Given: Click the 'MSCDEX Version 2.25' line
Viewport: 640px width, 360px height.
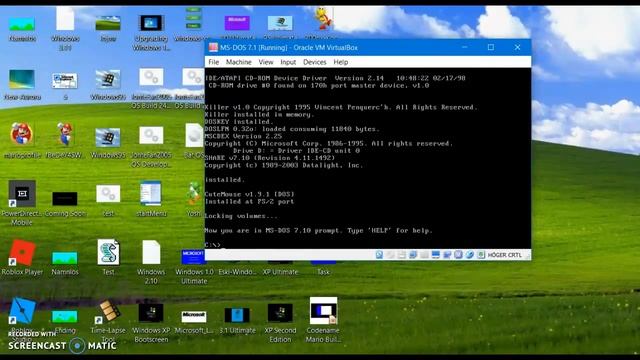Looking at the screenshot, I should [243, 136].
